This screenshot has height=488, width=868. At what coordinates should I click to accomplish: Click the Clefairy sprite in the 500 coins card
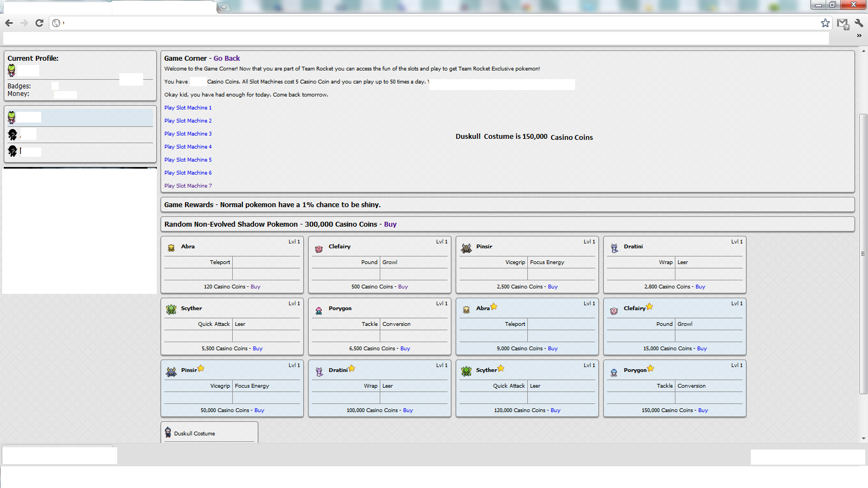[x=318, y=248]
